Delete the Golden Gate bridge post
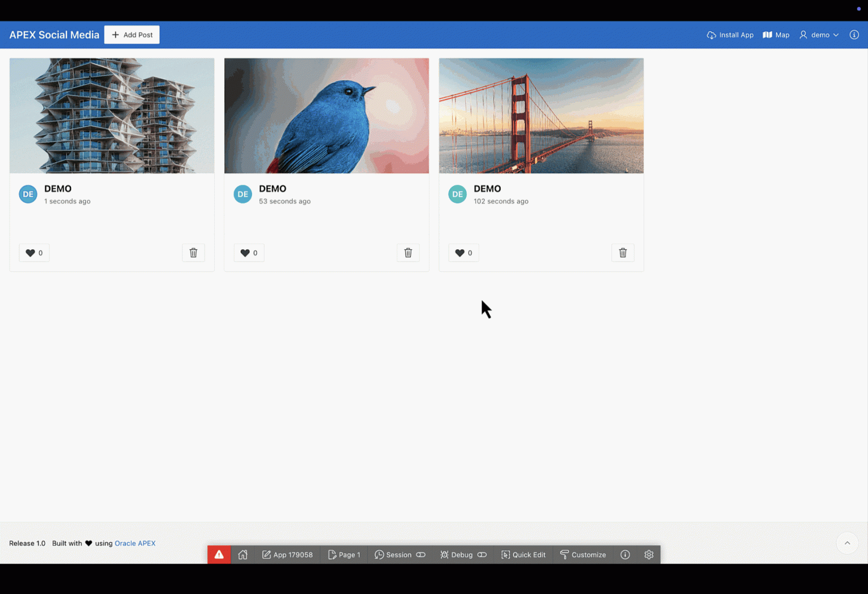Screen dimensions: 868x594 [623, 253]
